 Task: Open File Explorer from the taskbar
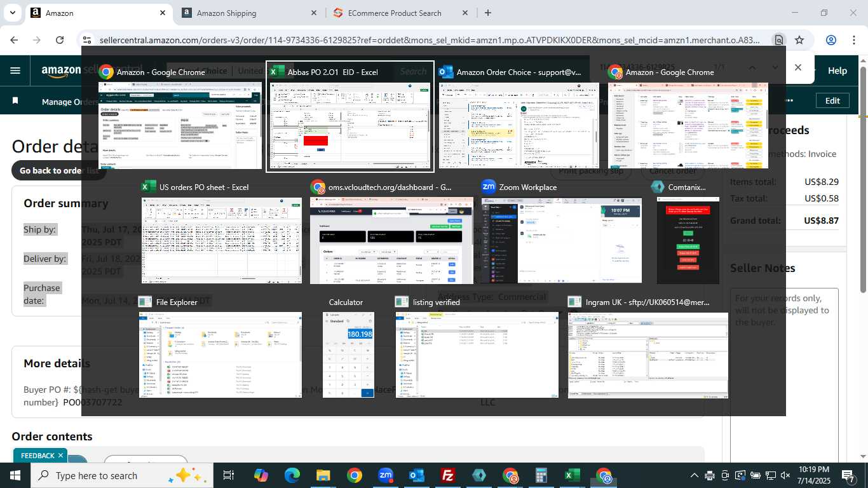point(323,475)
